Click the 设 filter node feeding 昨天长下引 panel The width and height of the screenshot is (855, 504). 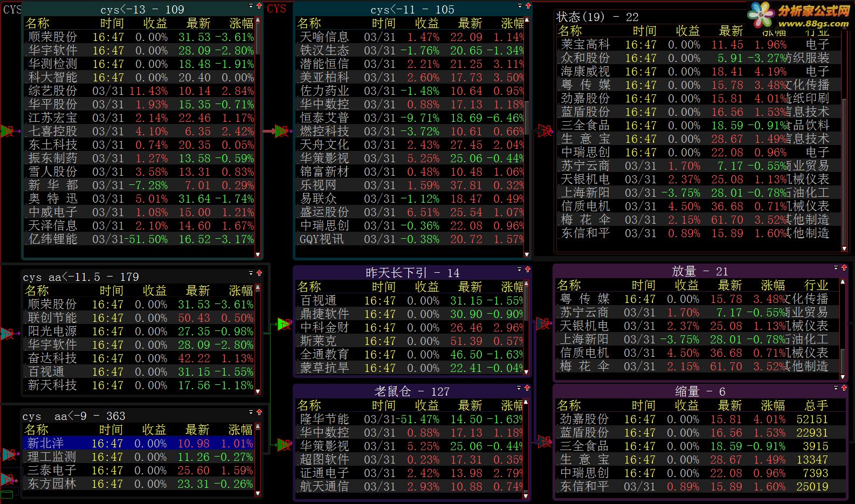click(284, 324)
